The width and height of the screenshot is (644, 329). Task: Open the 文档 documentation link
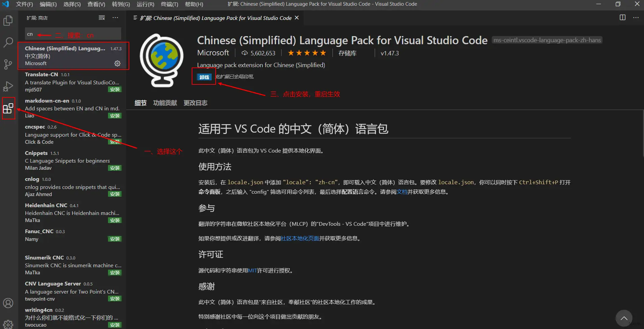(402, 192)
